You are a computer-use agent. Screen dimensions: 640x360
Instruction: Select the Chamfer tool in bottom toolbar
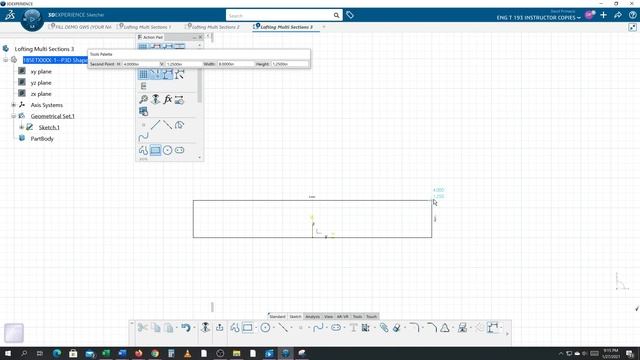click(x=432, y=327)
